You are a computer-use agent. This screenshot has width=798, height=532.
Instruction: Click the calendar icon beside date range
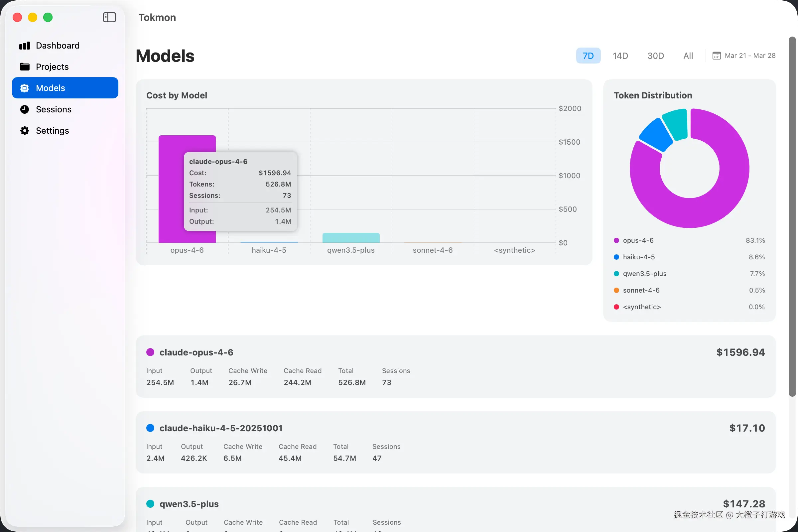(716, 56)
